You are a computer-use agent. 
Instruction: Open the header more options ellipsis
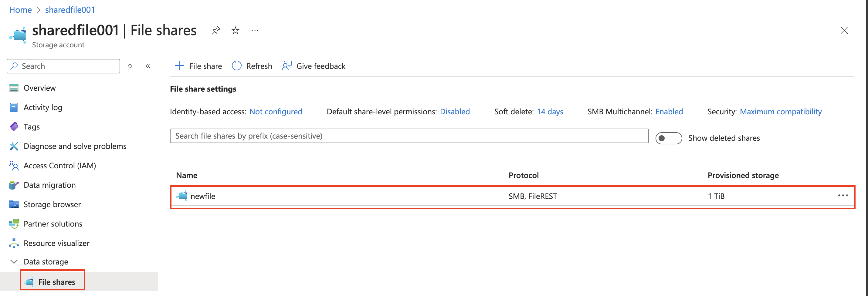click(x=255, y=31)
